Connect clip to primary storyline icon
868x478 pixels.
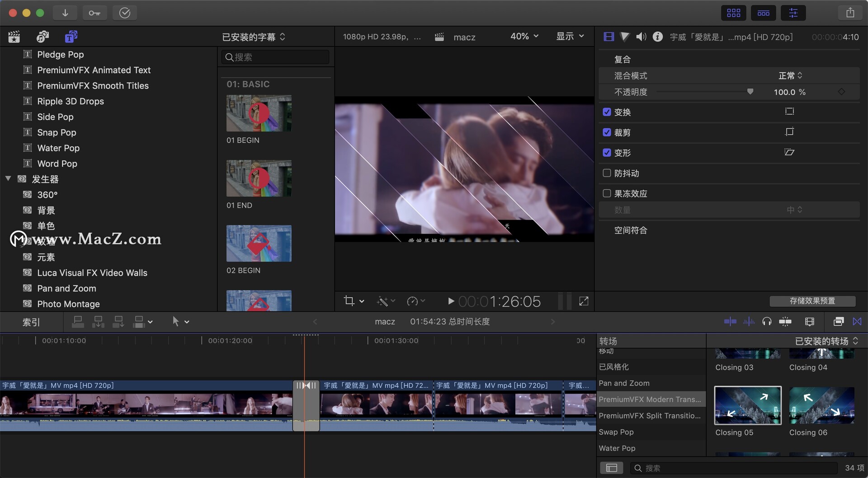click(x=78, y=322)
